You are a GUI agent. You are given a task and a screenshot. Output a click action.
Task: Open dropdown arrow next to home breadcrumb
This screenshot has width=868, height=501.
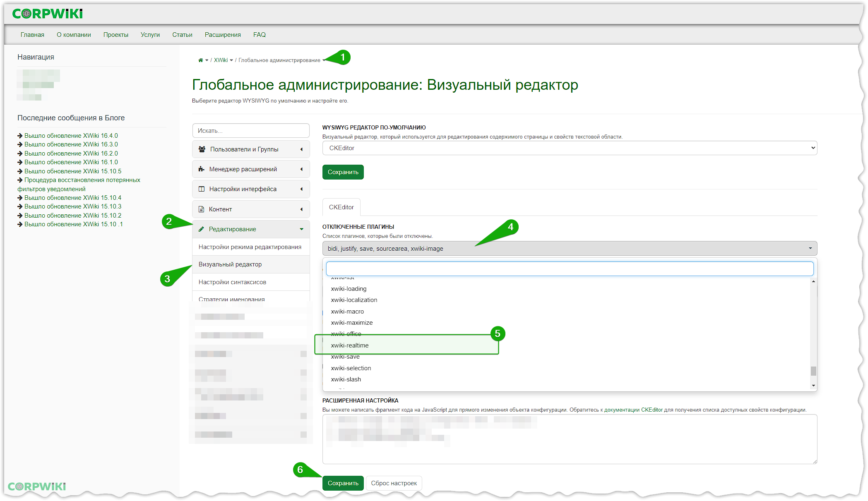coord(207,60)
